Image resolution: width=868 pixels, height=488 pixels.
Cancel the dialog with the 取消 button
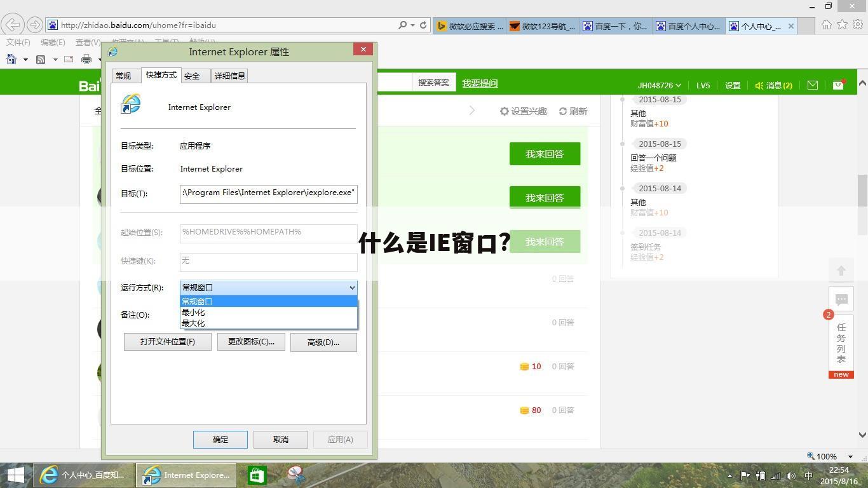click(x=281, y=439)
